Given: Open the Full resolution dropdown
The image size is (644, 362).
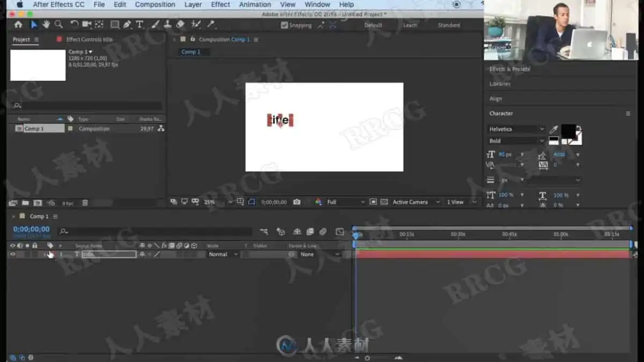Looking at the screenshot, I should (x=346, y=202).
